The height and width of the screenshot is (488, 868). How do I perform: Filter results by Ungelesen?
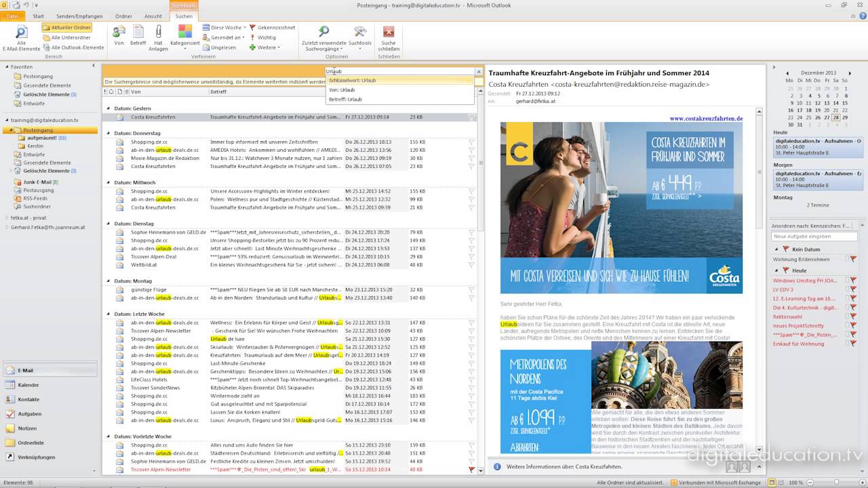(219, 47)
